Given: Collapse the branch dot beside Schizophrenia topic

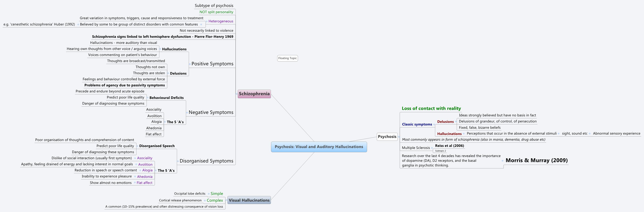Looking at the screenshot, I should [237, 94].
